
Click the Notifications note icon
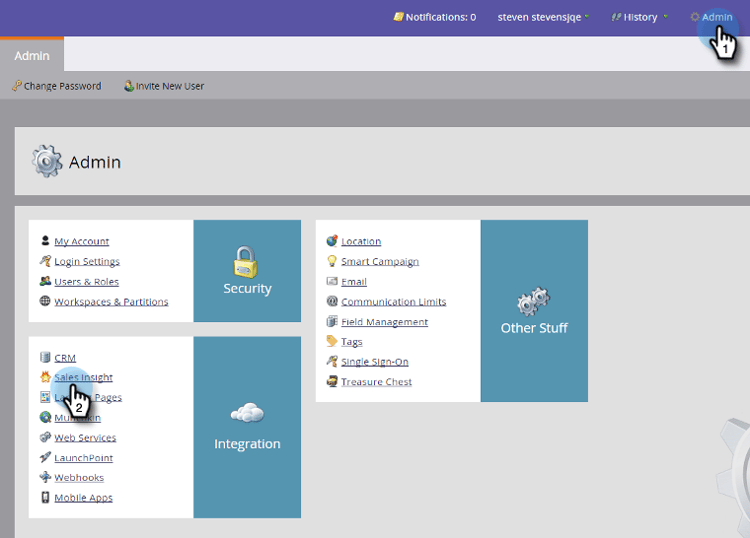click(x=398, y=17)
